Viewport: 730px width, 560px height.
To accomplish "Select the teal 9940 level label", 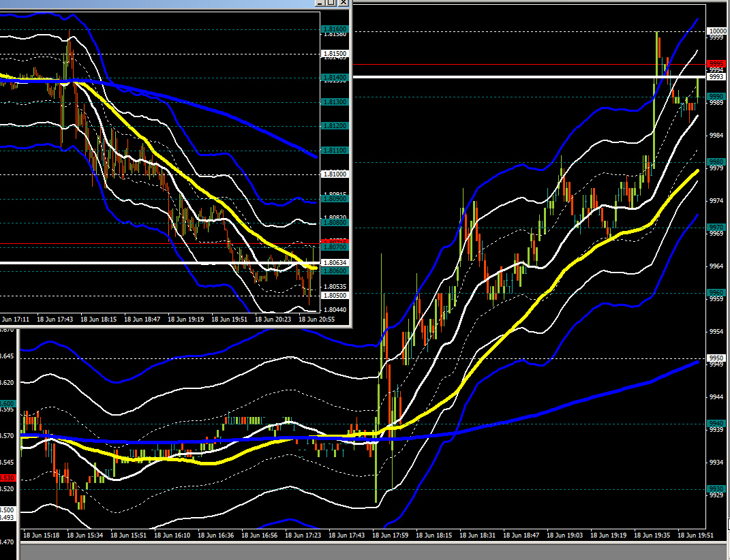I will tap(716, 423).
